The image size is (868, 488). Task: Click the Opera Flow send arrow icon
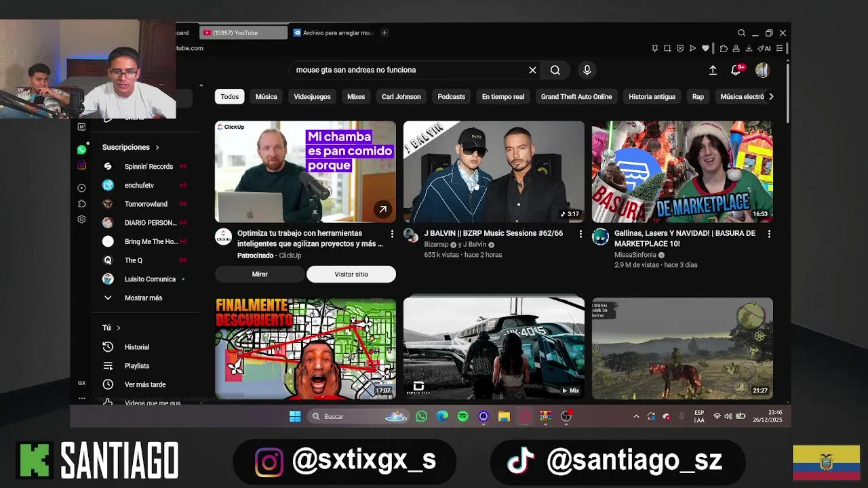tap(692, 48)
